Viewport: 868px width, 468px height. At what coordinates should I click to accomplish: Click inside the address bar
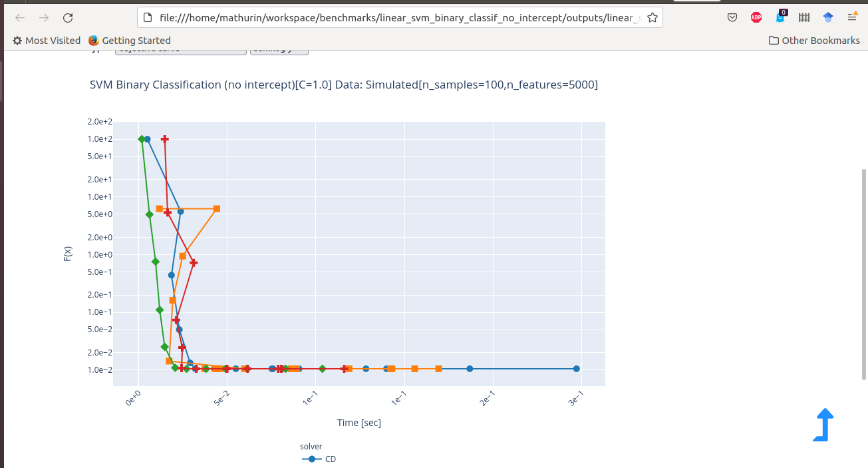[x=399, y=17]
